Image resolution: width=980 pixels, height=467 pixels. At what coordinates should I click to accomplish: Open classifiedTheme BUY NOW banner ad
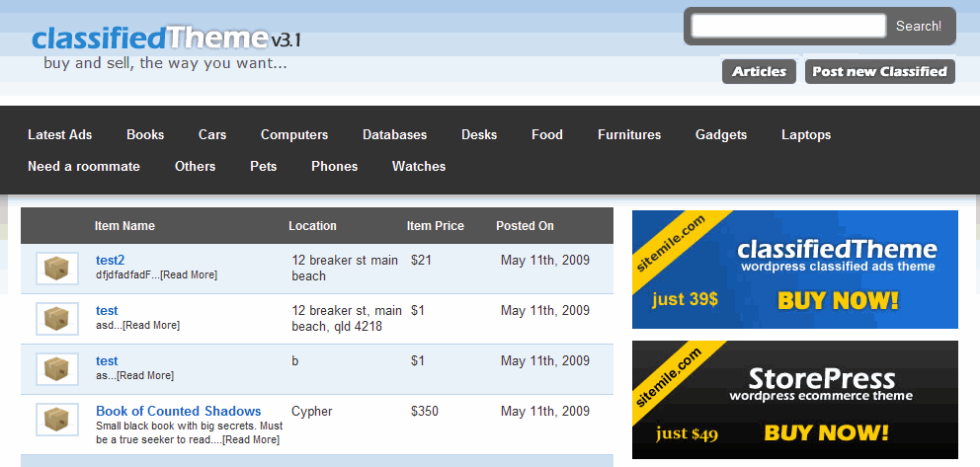795,270
